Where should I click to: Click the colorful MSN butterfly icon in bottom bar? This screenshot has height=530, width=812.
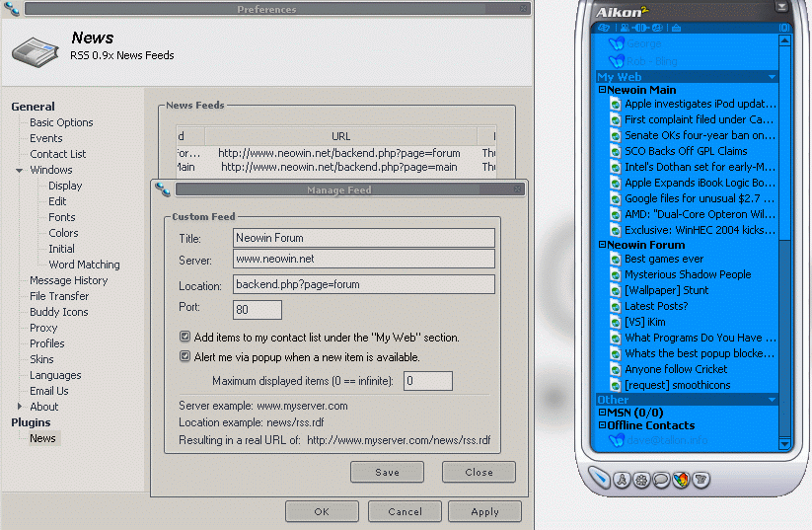coord(681,481)
